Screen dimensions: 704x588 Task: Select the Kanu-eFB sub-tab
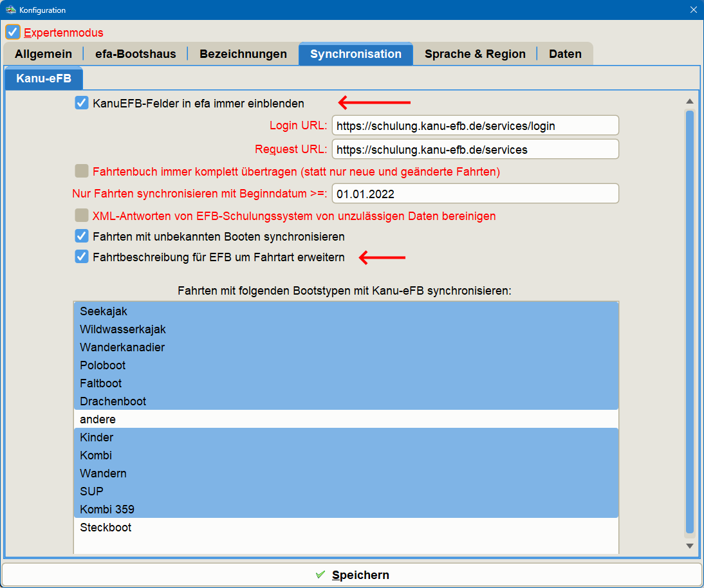(x=43, y=79)
